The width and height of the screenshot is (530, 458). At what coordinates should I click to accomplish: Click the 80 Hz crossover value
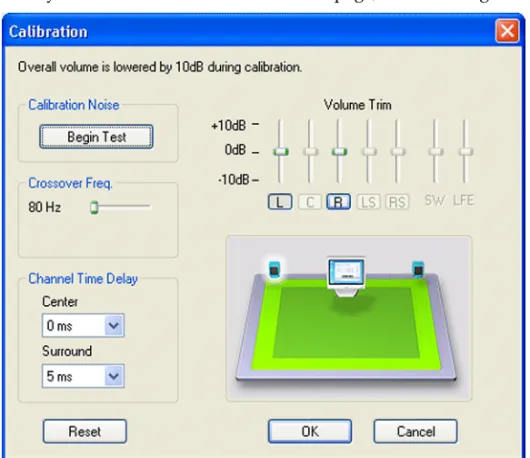tap(45, 207)
